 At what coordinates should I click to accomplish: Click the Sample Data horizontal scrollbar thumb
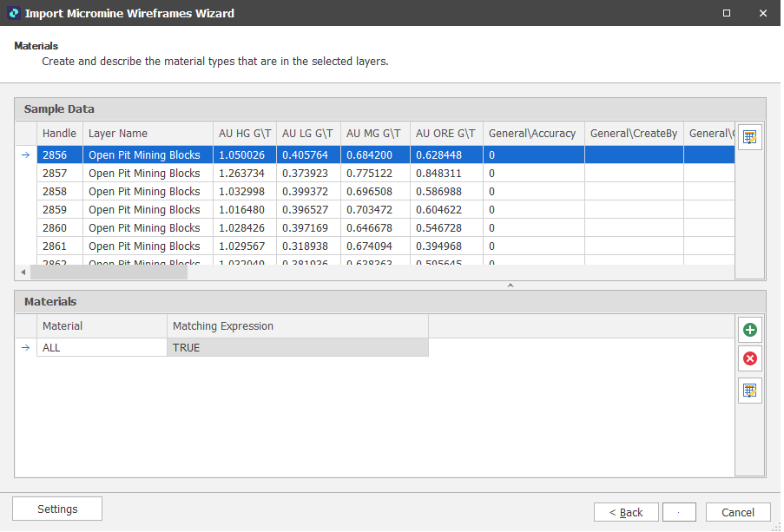click(109, 273)
